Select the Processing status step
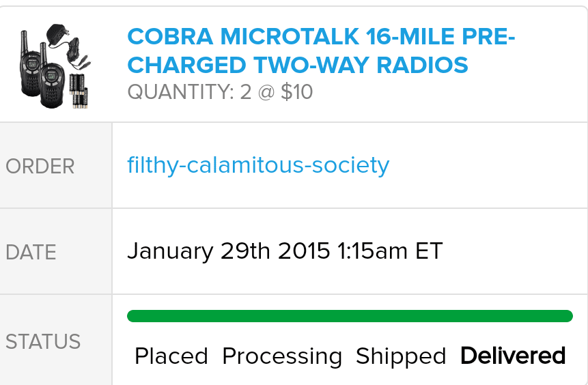 282,356
